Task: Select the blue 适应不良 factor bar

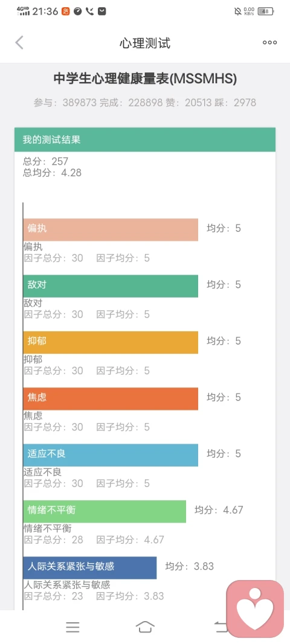Action: (x=111, y=454)
